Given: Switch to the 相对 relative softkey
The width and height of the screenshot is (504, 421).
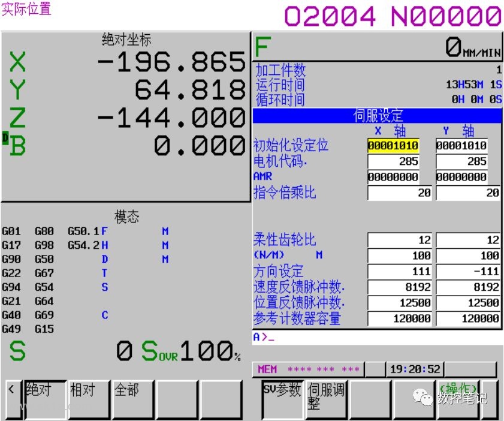Looking at the screenshot, I should tap(89, 399).
